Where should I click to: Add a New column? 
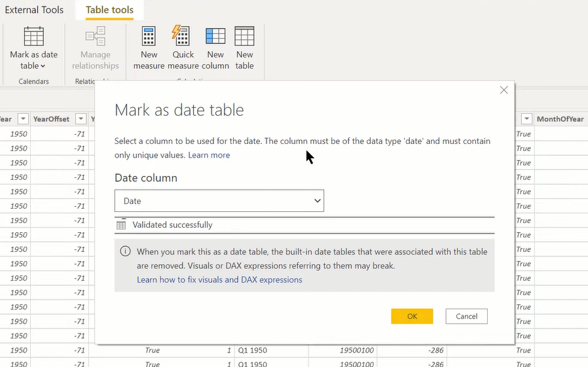click(215, 48)
